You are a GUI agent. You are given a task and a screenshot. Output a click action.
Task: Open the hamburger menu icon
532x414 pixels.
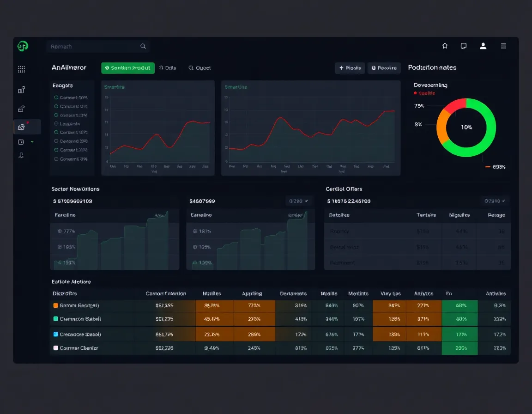[503, 46]
